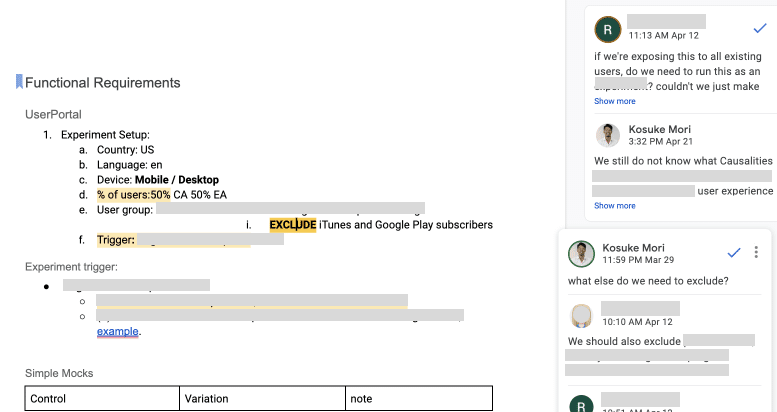Screen dimensions: 777x412
Task: Click the bookmark icon beside Functional Requirements
Action: [18, 82]
